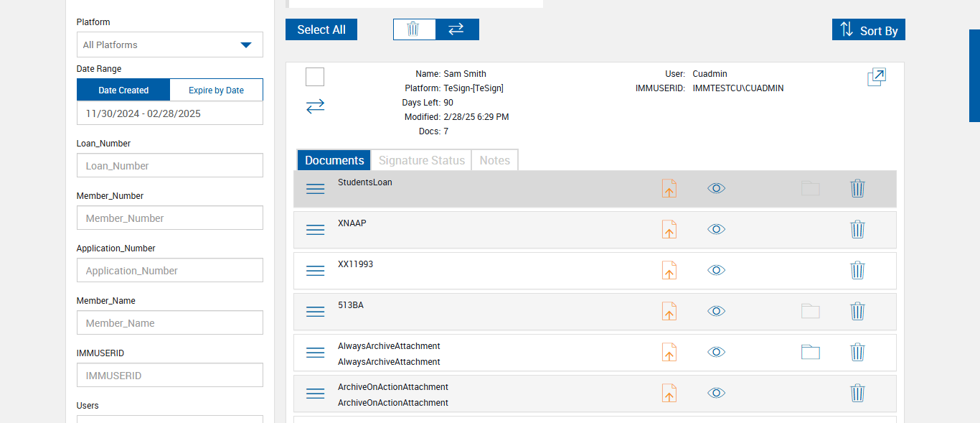
Task: Preview the ArchiveOnActionAttachment document
Action: pyautogui.click(x=716, y=393)
